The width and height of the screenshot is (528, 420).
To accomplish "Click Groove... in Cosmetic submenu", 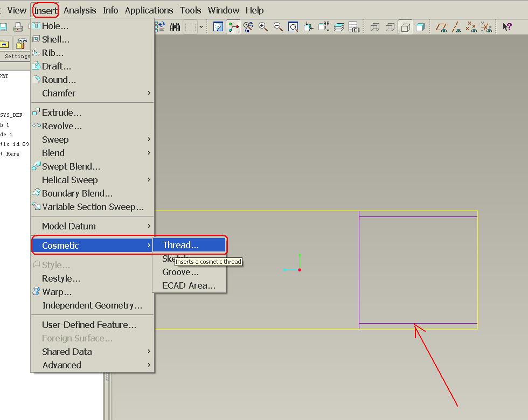I will click(189, 272).
